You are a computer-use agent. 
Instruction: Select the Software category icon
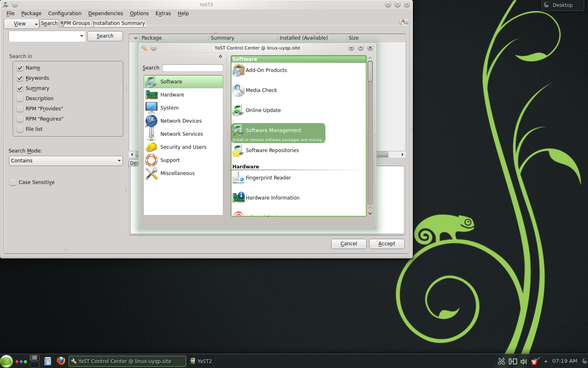(x=151, y=82)
